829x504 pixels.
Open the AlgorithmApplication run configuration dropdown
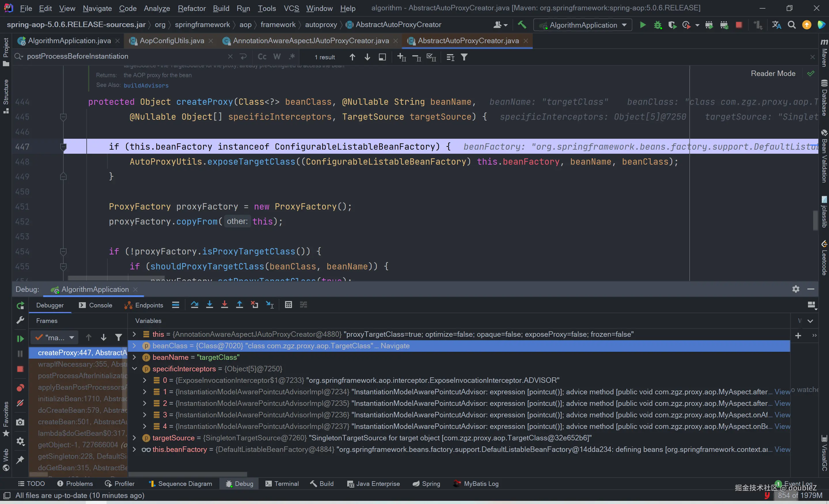tap(583, 25)
